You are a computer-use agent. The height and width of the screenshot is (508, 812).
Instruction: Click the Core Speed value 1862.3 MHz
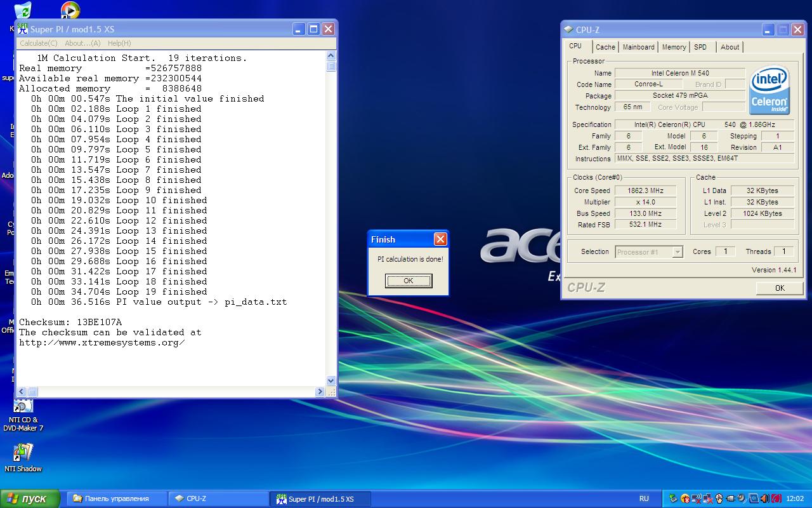coord(645,190)
